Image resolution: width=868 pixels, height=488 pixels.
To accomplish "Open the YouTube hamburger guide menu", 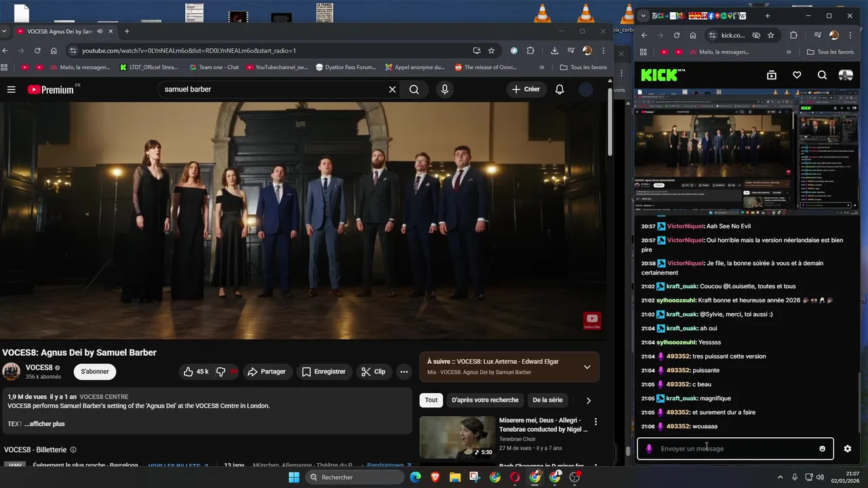I will [x=11, y=89].
